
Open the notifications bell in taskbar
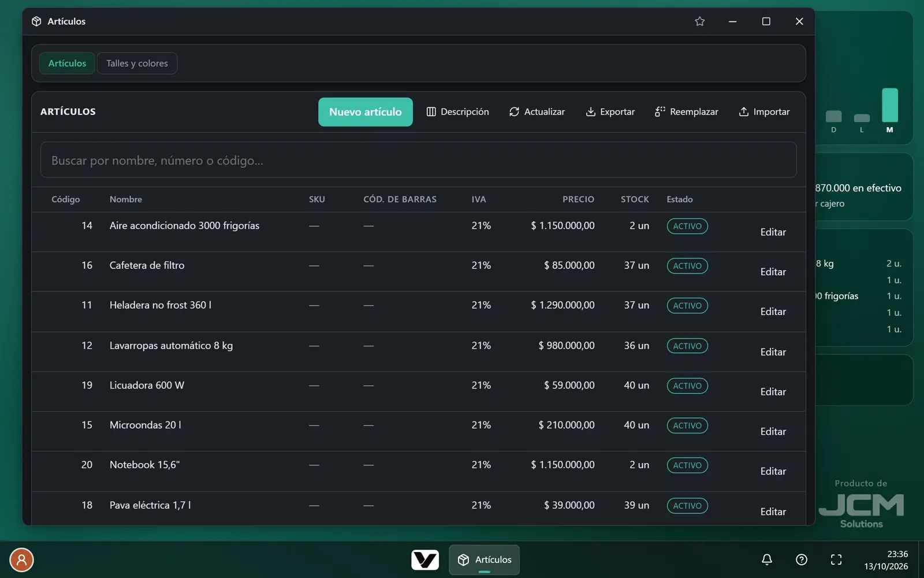[767, 560]
